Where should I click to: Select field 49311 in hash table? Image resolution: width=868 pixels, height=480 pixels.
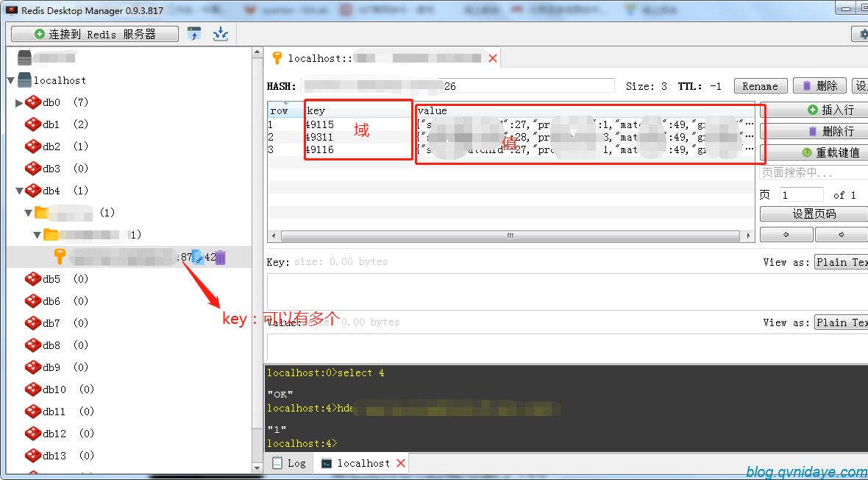319,137
